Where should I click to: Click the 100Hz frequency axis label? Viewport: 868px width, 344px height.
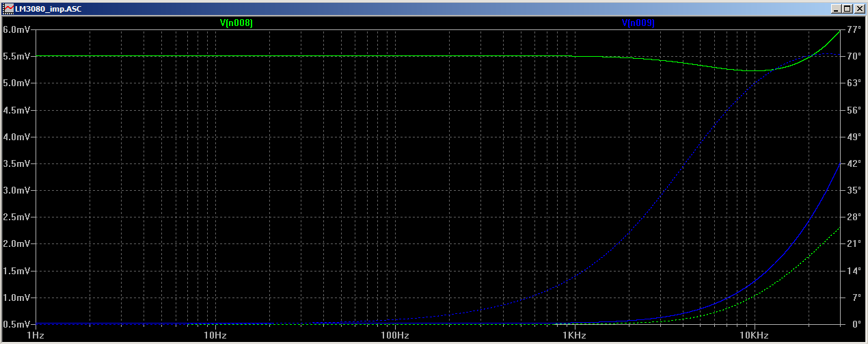coord(395,336)
